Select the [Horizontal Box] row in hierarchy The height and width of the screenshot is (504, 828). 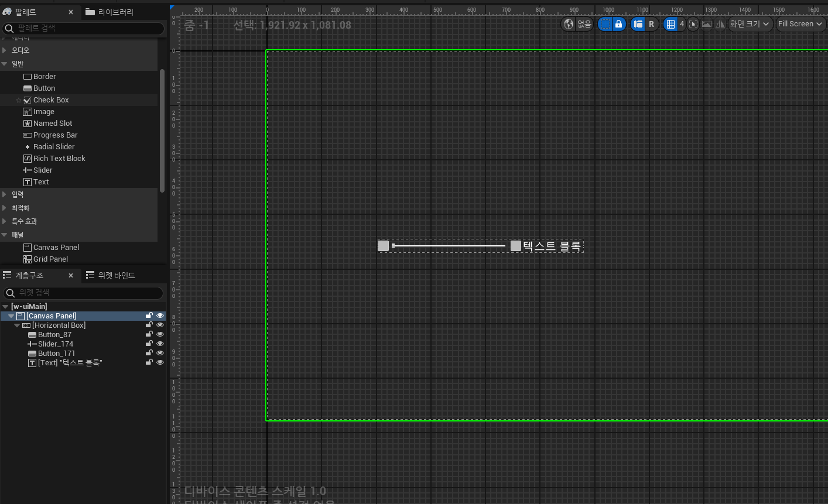[83, 325]
